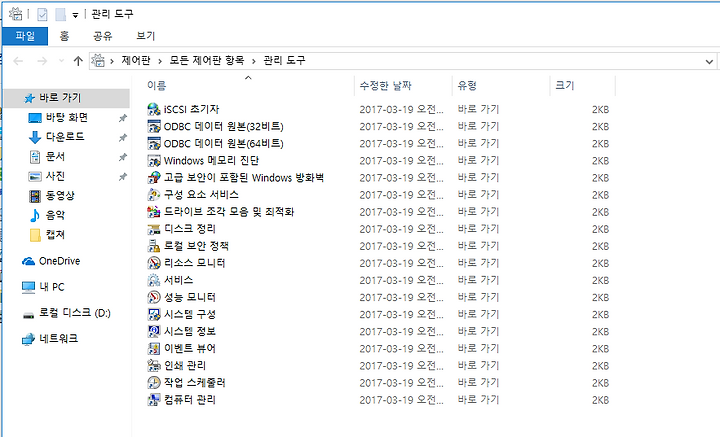Select the 드라이브 조각 모음 및 최적화 icon
Screen dimensions: 720x437
coord(153,212)
